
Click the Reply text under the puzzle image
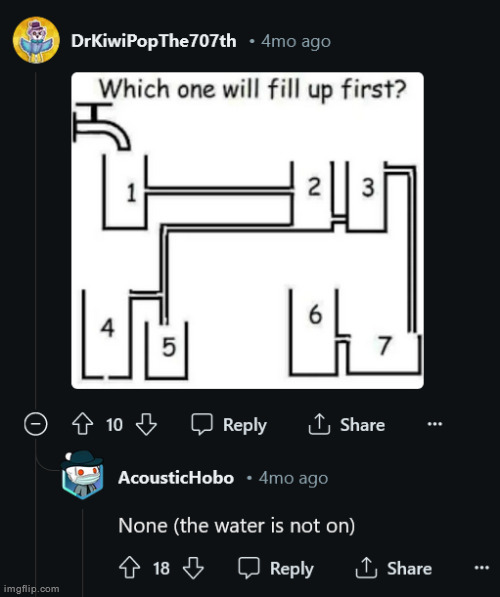(245, 425)
